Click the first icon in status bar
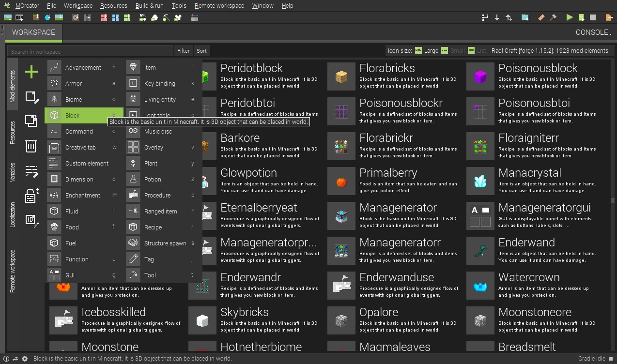The image size is (617, 364). (x=6, y=359)
